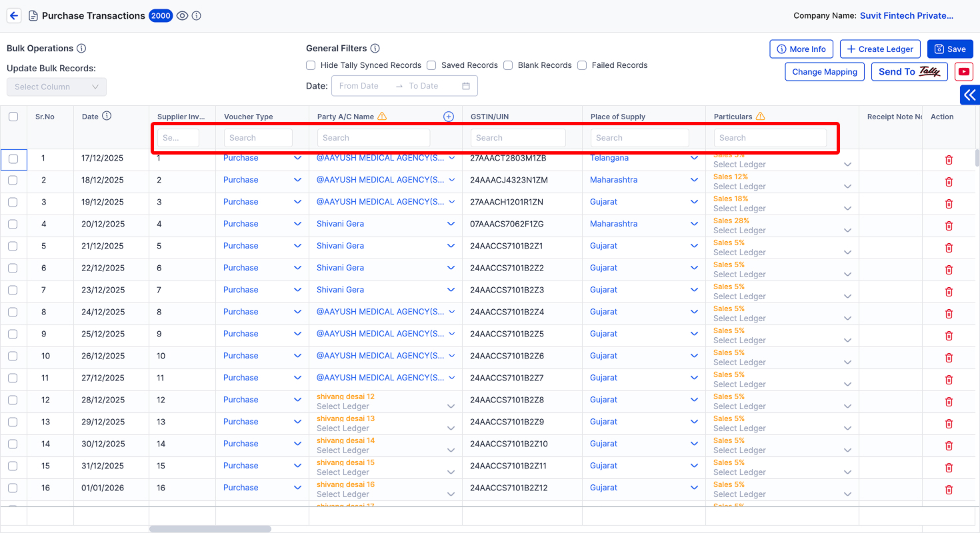Delete row 1 with trash icon
The height and width of the screenshot is (533, 980).
pos(949,160)
